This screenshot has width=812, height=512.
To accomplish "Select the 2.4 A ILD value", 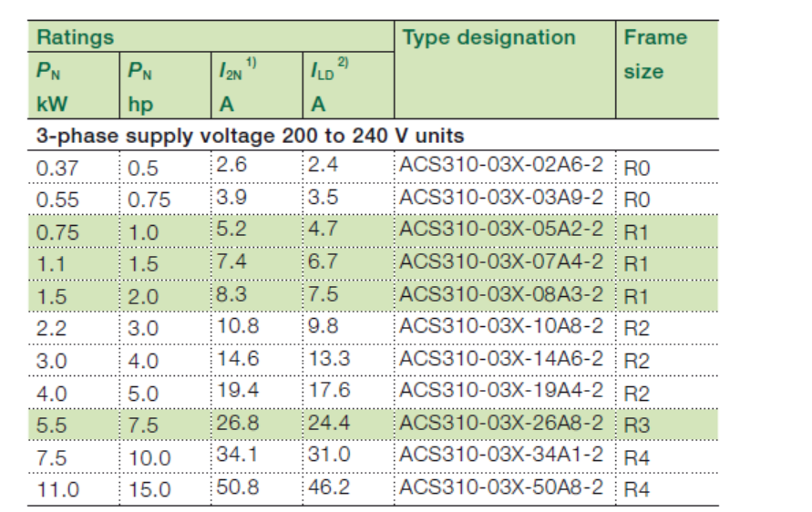I will point(324,165).
